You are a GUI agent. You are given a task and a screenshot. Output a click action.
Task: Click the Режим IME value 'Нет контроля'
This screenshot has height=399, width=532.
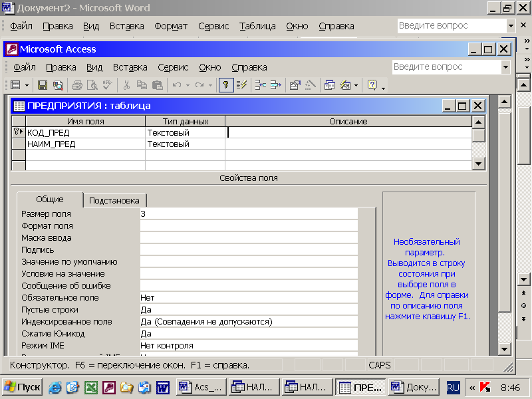click(x=249, y=345)
